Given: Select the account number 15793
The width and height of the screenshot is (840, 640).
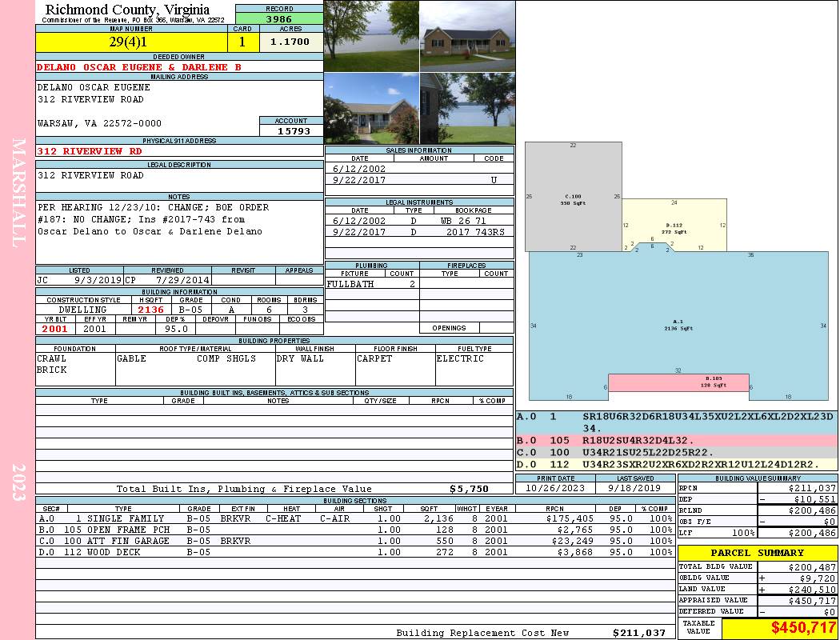Looking at the screenshot, I should click(x=291, y=131).
